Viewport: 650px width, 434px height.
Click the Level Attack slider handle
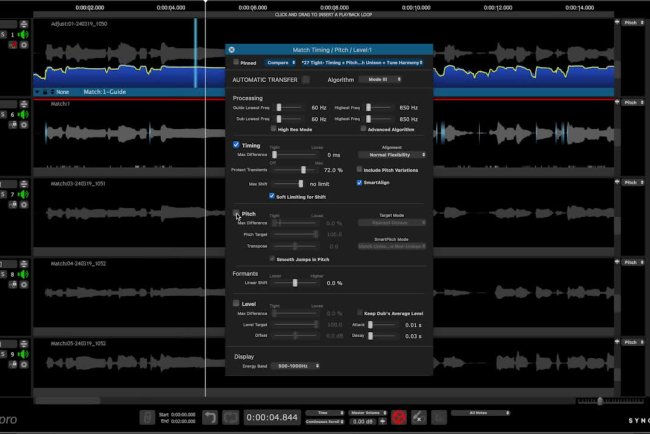click(x=370, y=325)
